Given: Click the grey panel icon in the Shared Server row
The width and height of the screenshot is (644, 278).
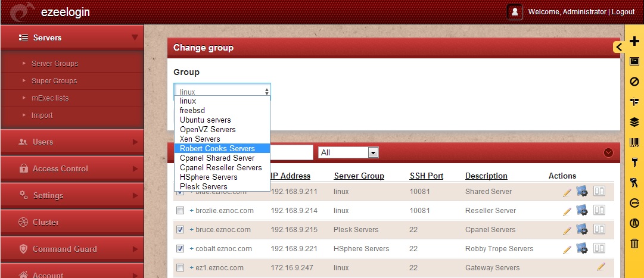Looking at the screenshot, I should tap(599, 191).
